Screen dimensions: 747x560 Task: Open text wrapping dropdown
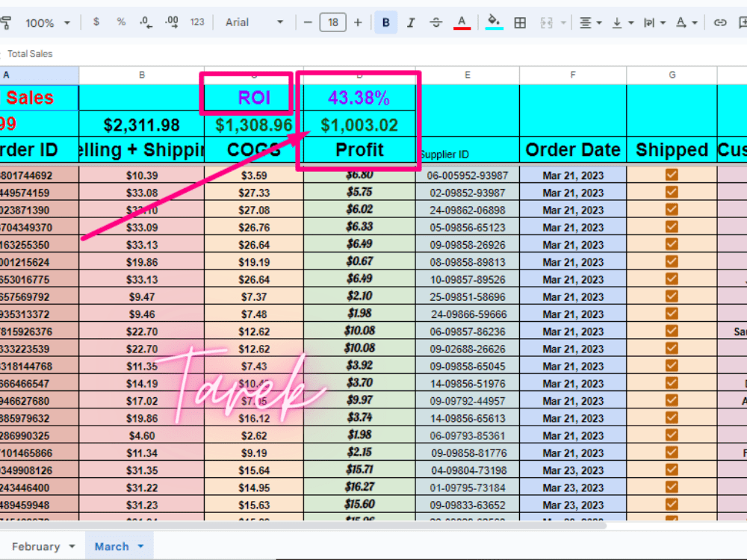tap(654, 22)
